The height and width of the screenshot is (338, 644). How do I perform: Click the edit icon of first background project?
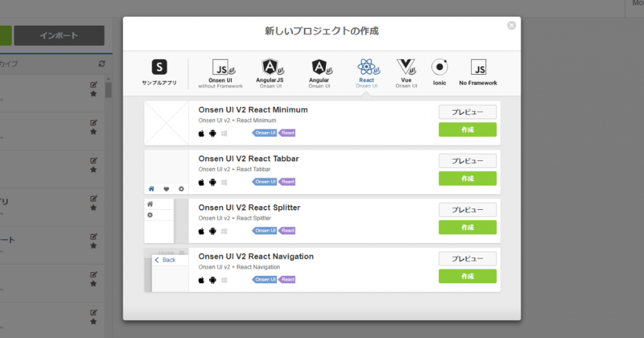tap(94, 85)
